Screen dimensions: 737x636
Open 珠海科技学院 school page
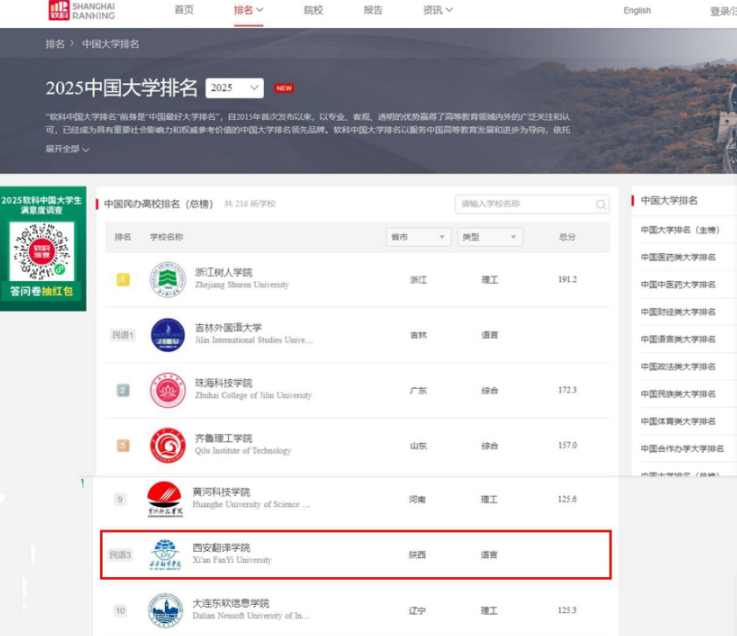(223, 383)
